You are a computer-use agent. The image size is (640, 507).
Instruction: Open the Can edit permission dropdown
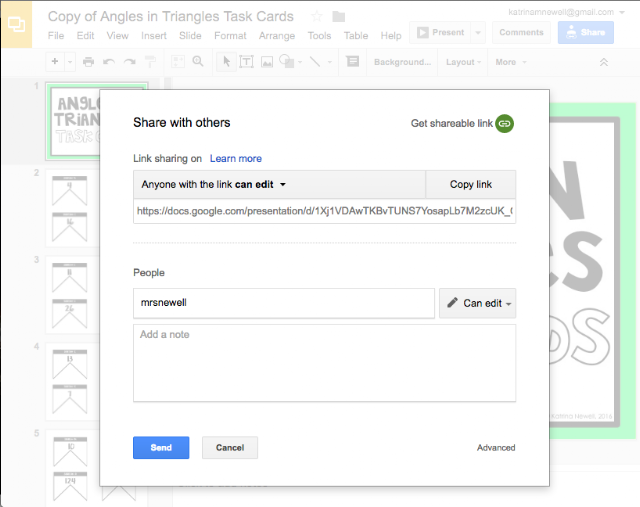click(x=478, y=303)
